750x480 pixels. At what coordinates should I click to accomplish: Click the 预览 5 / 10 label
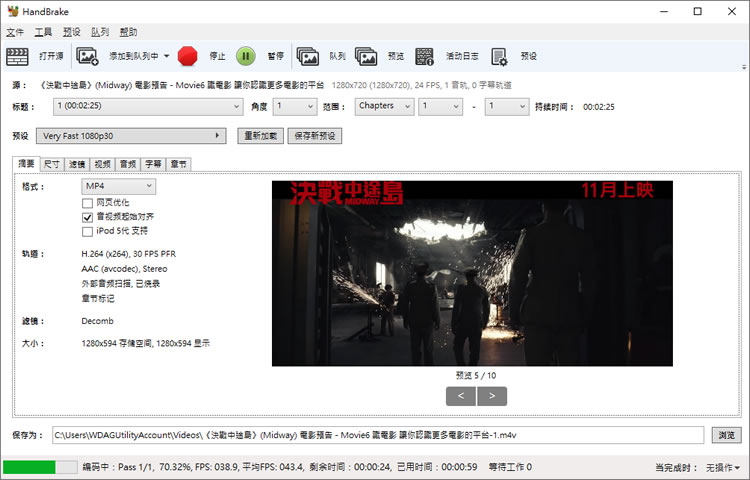pyautogui.click(x=476, y=375)
